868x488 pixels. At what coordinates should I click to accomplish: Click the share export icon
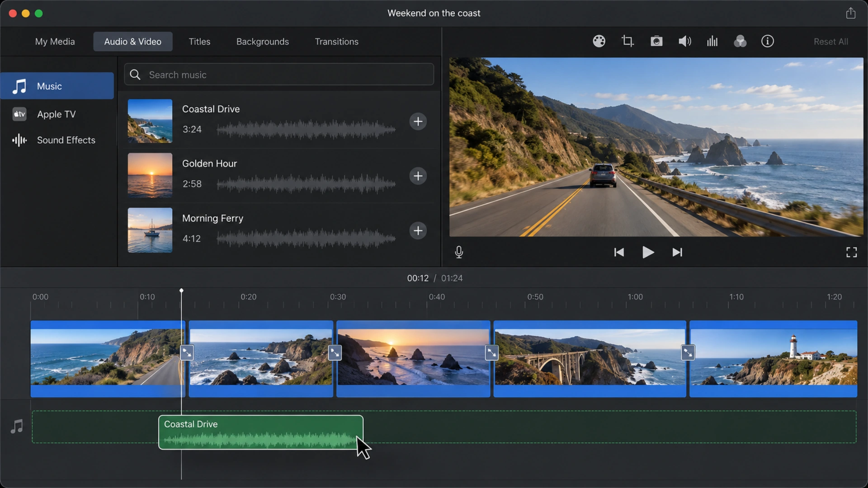click(x=851, y=13)
